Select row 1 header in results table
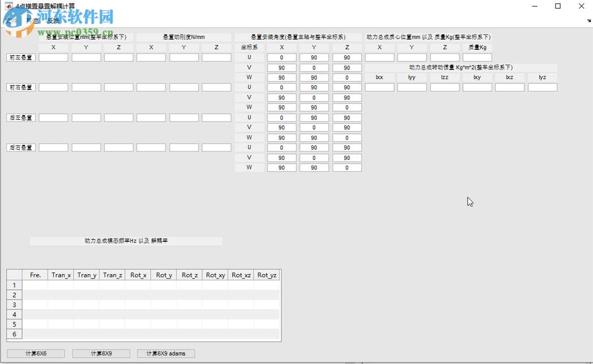593x364 pixels. click(x=14, y=285)
